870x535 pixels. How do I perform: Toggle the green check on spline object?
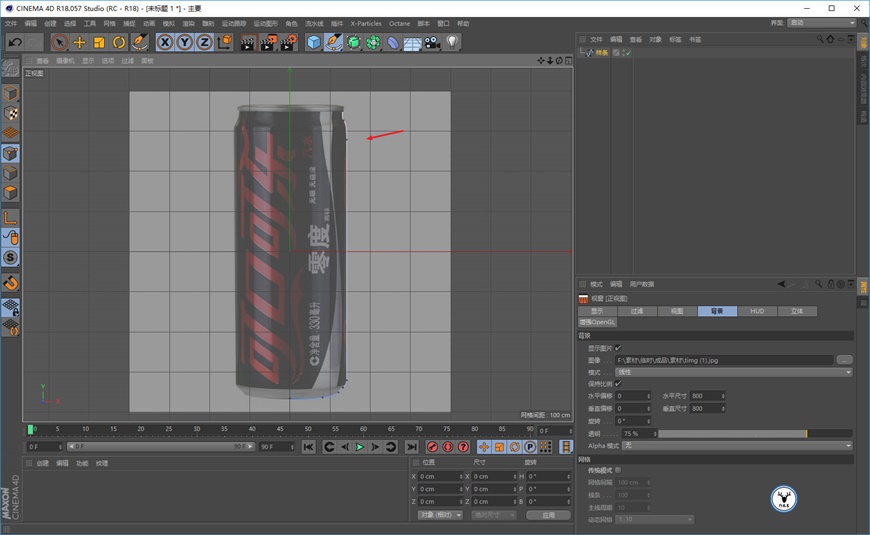(x=628, y=53)
